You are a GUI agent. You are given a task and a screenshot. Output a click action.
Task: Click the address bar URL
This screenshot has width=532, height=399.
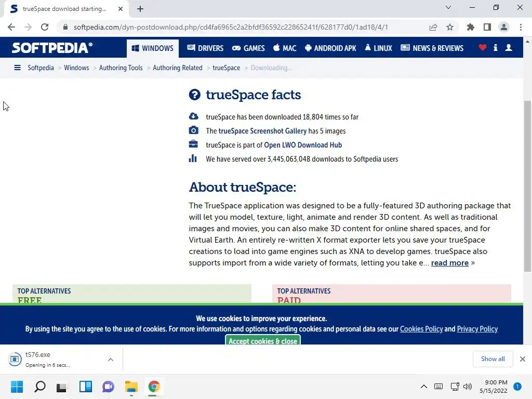[231, 27]
